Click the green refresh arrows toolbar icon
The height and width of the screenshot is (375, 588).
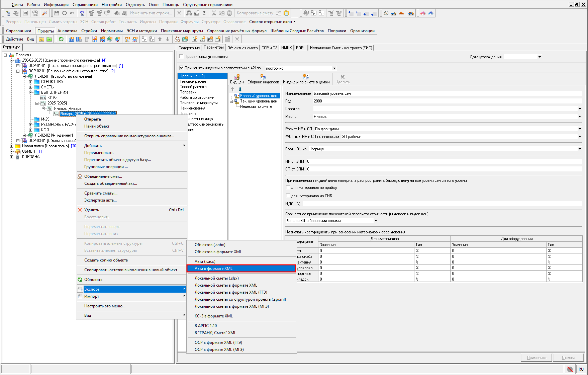pyautogui.click(x=61, y=39)
